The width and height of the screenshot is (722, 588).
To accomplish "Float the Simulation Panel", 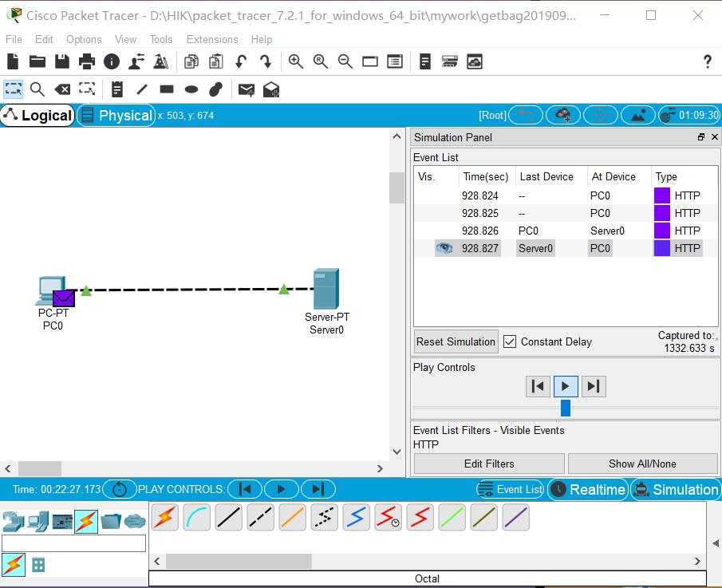I will click(x=701, y=136).
